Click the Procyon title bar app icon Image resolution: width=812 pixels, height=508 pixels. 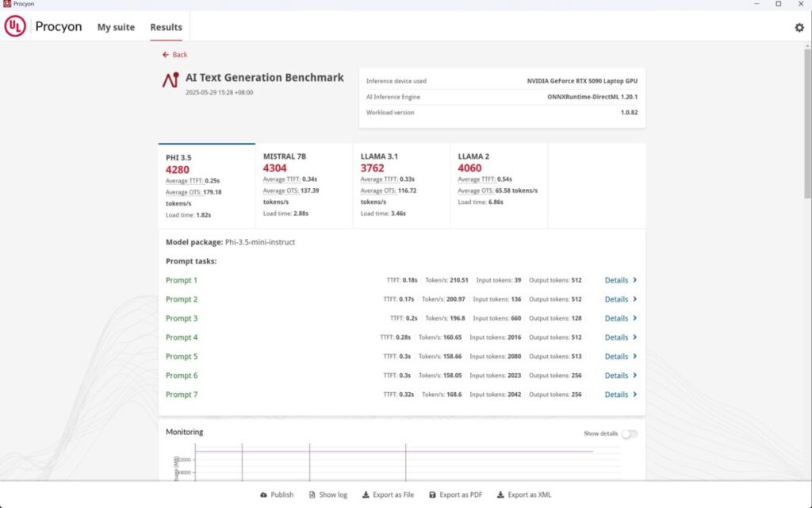(x=6, y=4)
